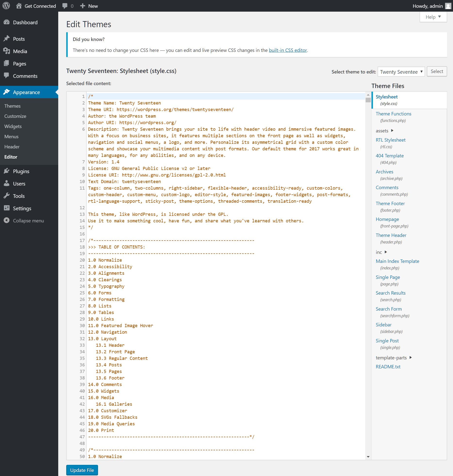This screenshot has height=476, width=453.
Task: Open the Comments template file link
Action: (387, 187)
